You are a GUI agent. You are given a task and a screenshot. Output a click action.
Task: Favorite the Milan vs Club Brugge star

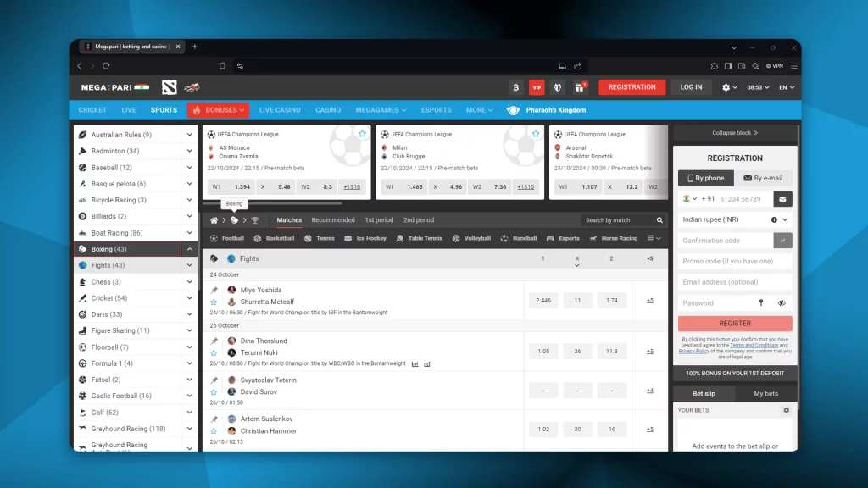[x=536, y=133]
